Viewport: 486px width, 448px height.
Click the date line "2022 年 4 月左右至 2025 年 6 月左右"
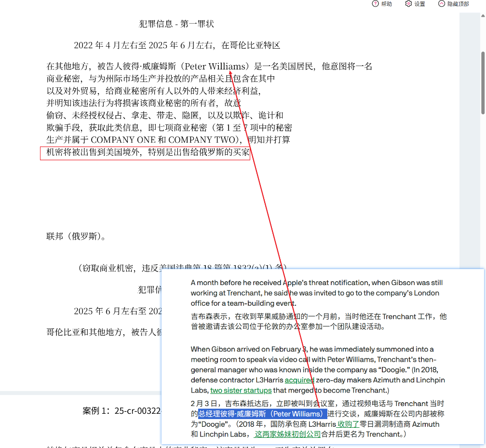tap(177, 45)
